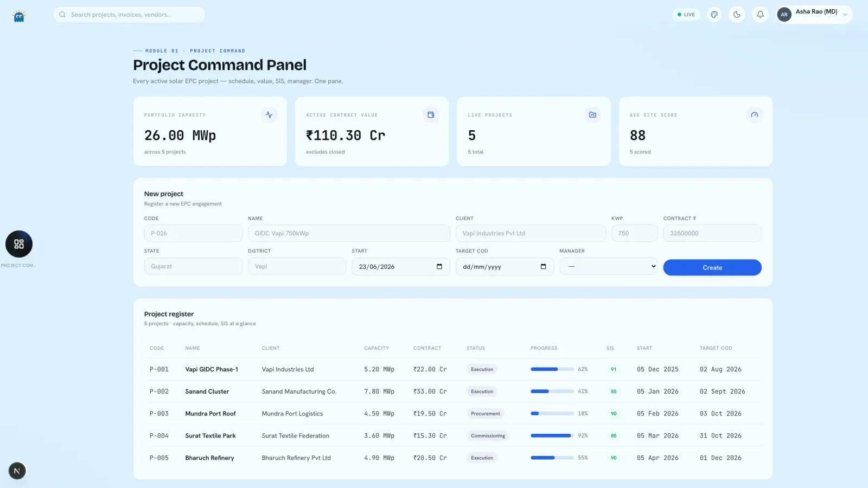Click the AR user avatar

784,15
